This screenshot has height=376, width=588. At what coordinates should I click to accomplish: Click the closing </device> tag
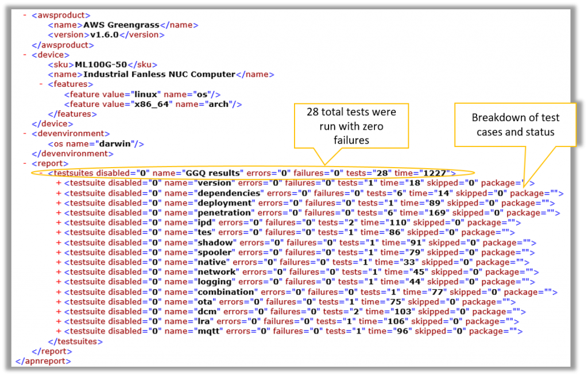[x=52, y=124]
